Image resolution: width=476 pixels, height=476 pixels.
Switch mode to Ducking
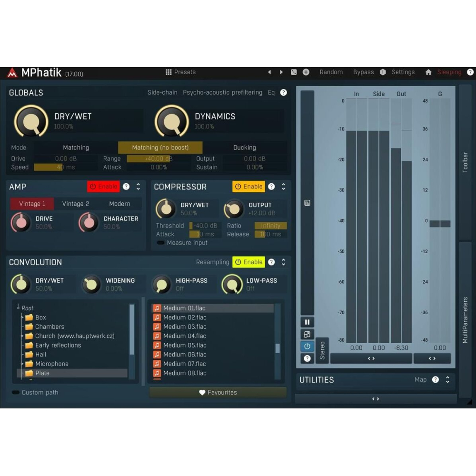click(x=244, y=148)
